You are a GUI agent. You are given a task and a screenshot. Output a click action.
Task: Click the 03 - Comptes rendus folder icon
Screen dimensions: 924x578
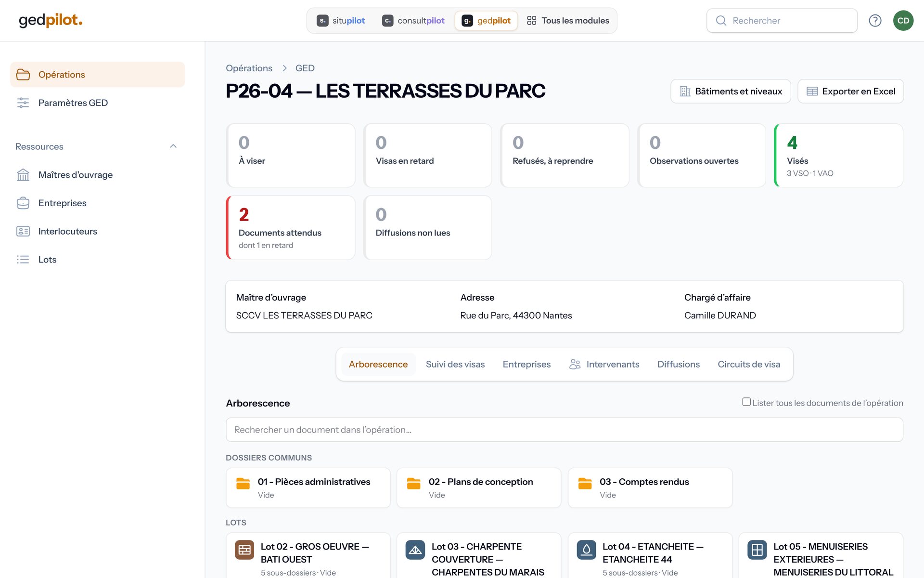(x=585, y=483)
